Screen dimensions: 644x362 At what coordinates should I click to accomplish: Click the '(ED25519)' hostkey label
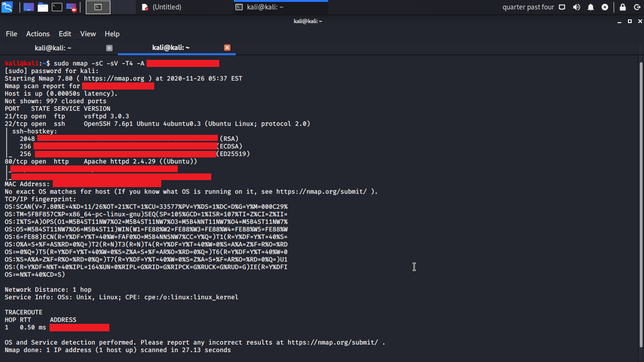click(233, 154)
